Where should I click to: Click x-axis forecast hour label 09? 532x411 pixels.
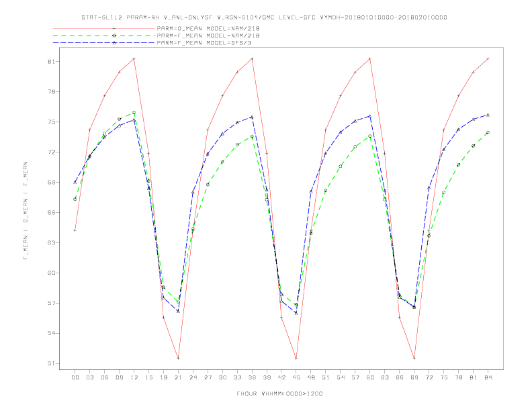[x=119, y=377]
